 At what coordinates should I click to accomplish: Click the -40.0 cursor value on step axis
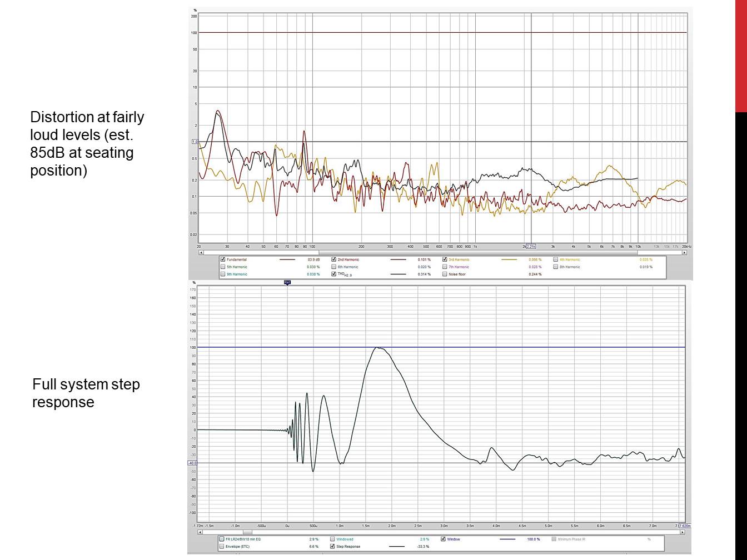(x=192, y=463)
